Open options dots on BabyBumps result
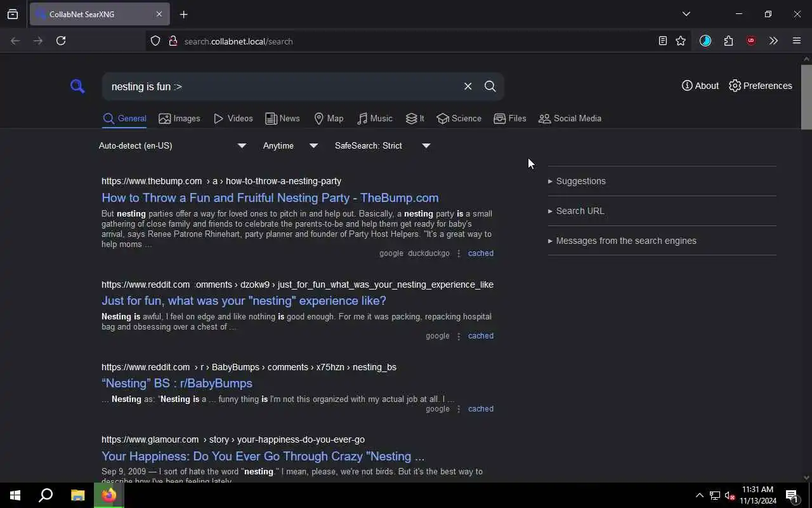The height and width of the screenshot is (508, 812). [x=459, y=409]
